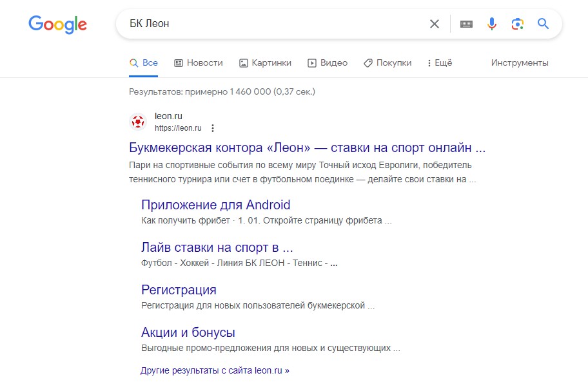Start voice search with microphone icon
Viewport: 588px width, 389px height.
pyautogui.click(x=492, y=24)
